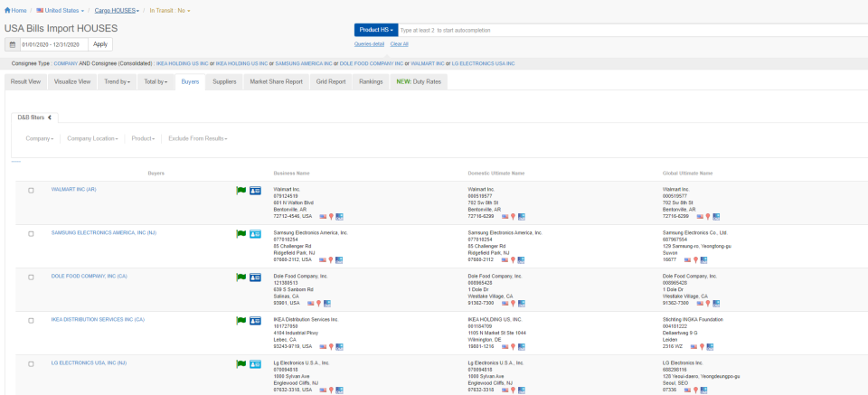Switch to the Result View tab

tap(25, 82)
